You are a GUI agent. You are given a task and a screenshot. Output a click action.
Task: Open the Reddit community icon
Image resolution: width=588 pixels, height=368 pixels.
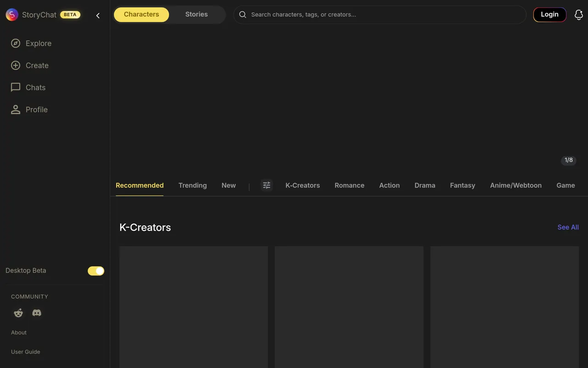click(18, 313)
